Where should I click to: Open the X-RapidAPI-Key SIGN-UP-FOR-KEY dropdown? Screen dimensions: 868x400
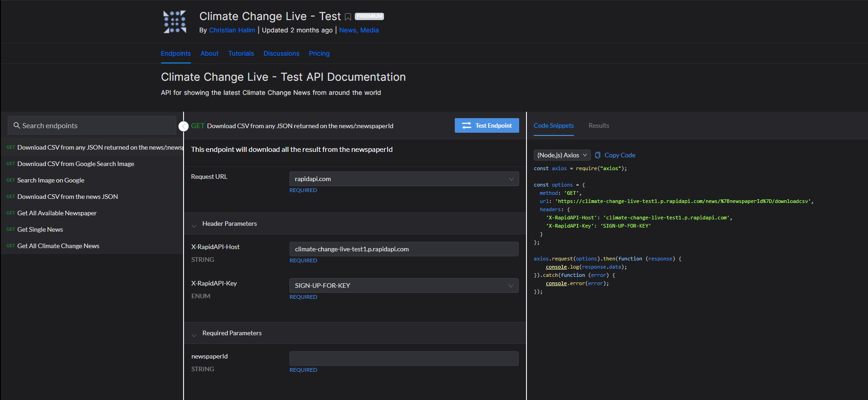(404, 286)
